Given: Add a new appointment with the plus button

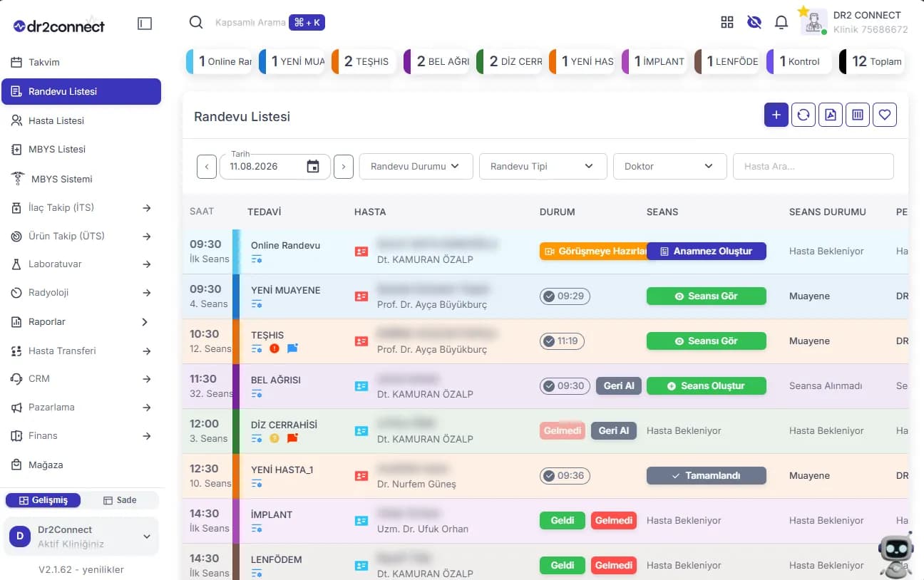Looking at the screenshot, I should (x=776, y=115).
